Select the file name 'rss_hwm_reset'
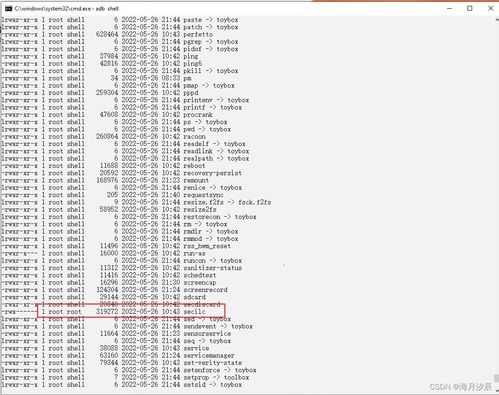This screenshot has width=499, height=395. coord(207,246)
